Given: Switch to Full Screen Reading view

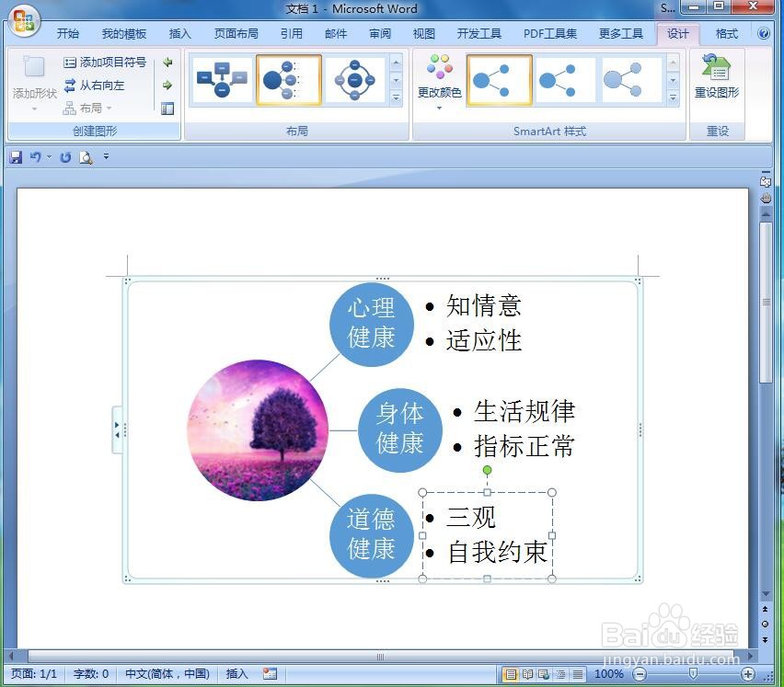Looking at the screenshot, I should coord(527,674).
